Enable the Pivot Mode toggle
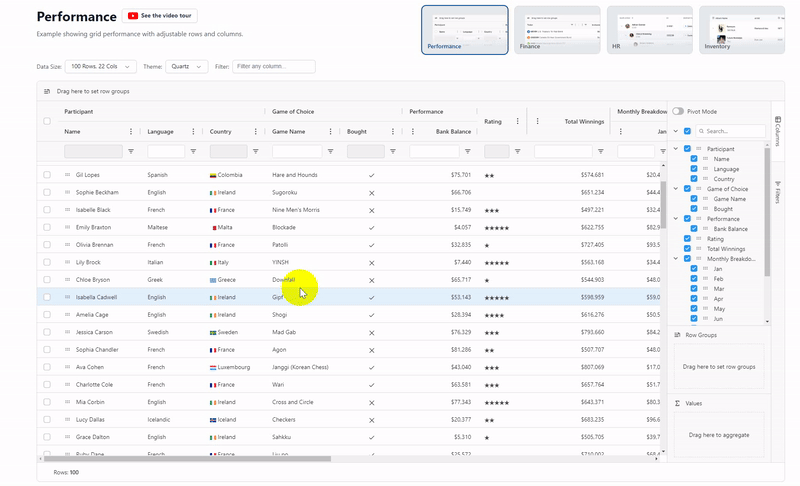Viewport: 800px width, 486px height. pyautogui.click(x=678, y=111)
